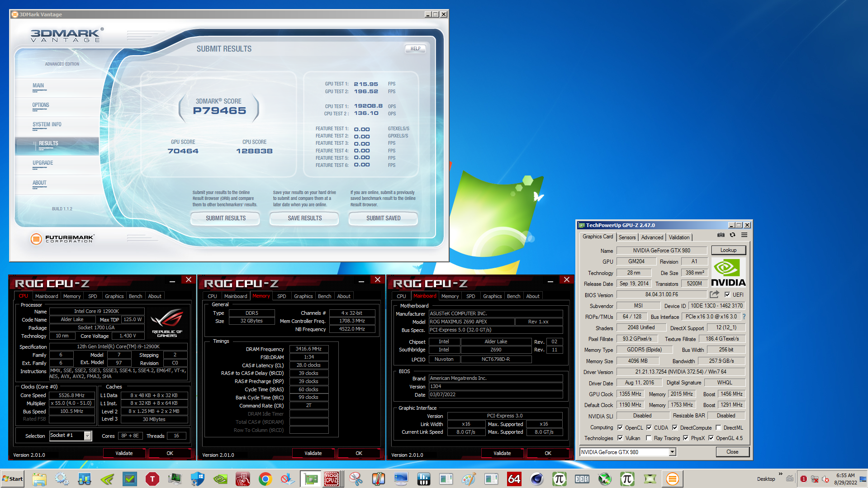Screen dimensions: 868x488
Task: Expand hidden taskbar toolbar chevron near Desktop
Action: (x=780, y=474)
